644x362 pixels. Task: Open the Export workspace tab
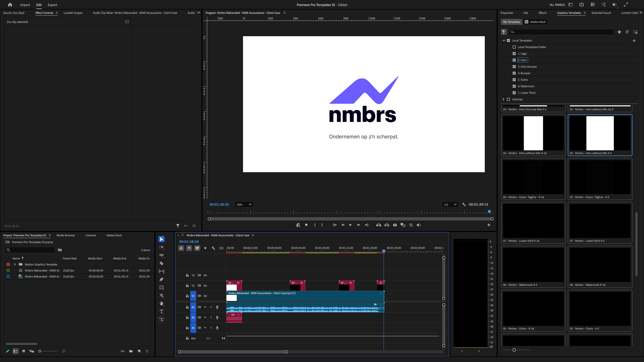pos(53,5)
